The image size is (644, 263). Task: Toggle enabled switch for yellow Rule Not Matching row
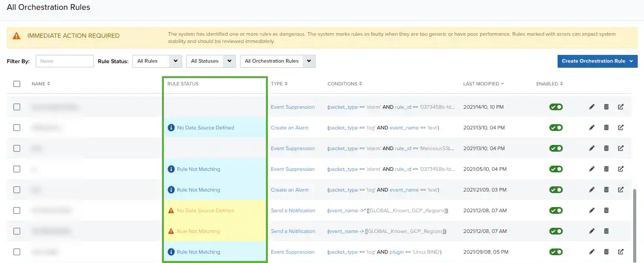pos(556,231)
